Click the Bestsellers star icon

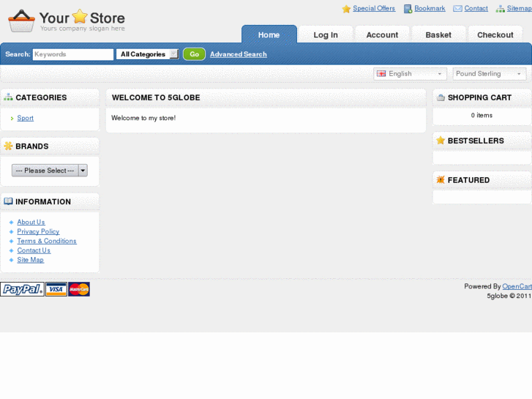tap(441, 141)
